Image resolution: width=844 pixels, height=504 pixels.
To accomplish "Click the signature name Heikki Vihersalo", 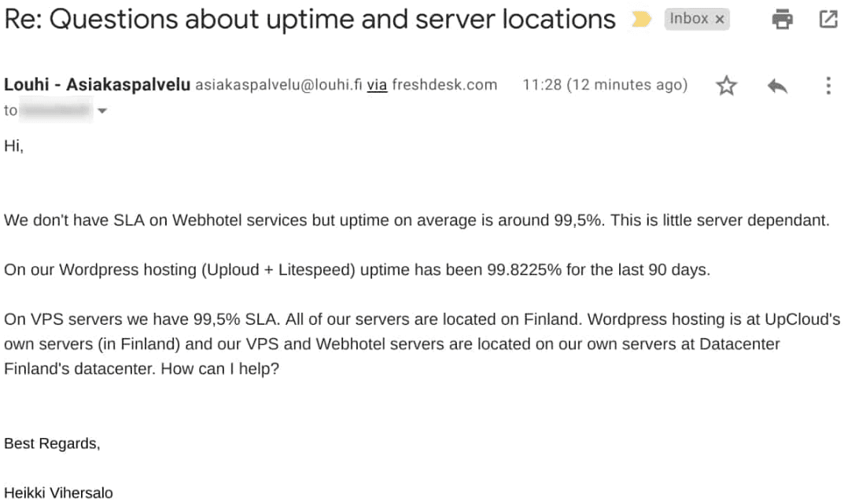I will [x=58, y=493].
